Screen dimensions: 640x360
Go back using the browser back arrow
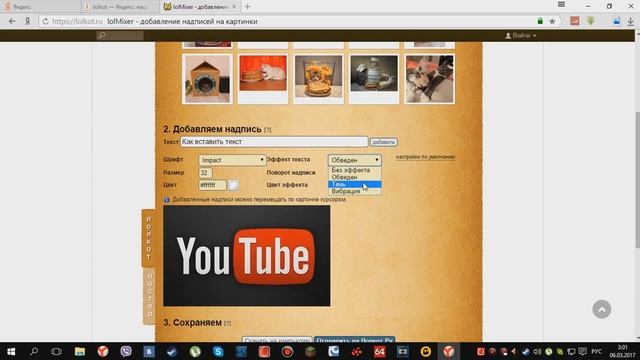[12, 21]
